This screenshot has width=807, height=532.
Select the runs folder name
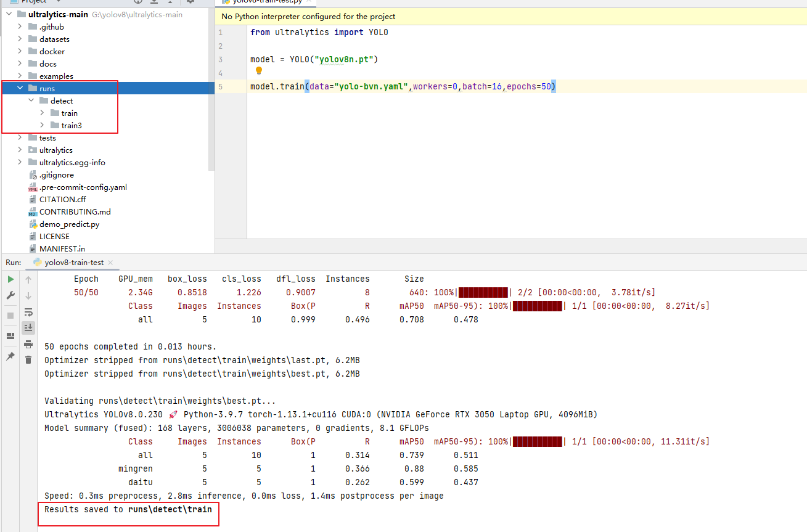(x=47, y=88)
